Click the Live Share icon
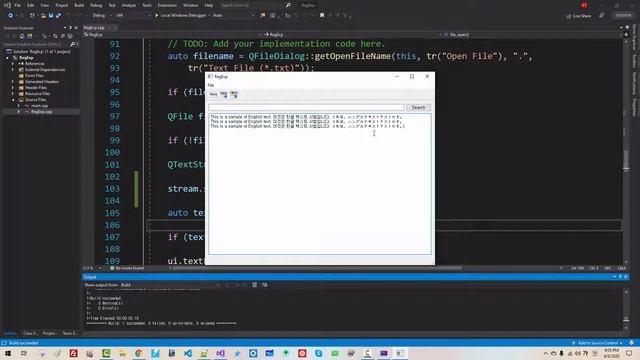This screenshot has width=640, height=360. [x=579, y=16]
